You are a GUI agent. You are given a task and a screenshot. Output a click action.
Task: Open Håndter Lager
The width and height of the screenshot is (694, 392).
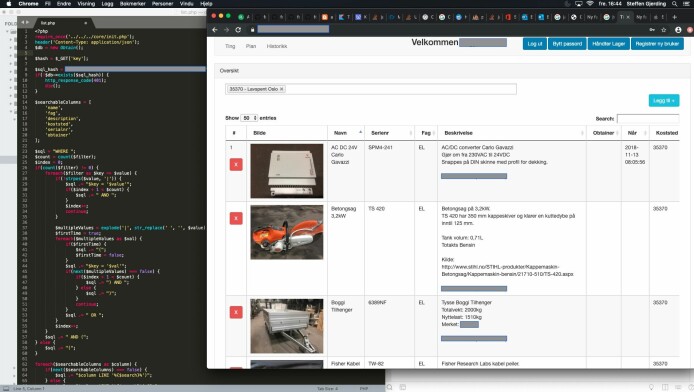click(609, 44)
